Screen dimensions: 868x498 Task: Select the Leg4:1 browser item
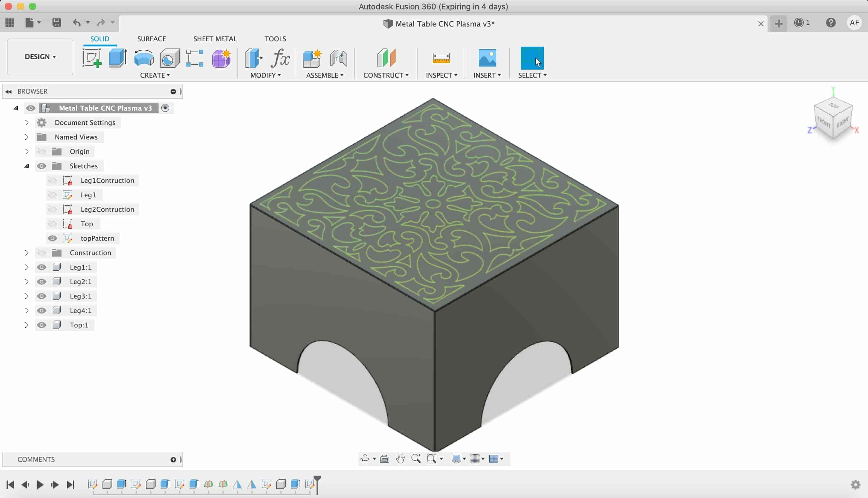pyautogui.click(x=80, y=311)
